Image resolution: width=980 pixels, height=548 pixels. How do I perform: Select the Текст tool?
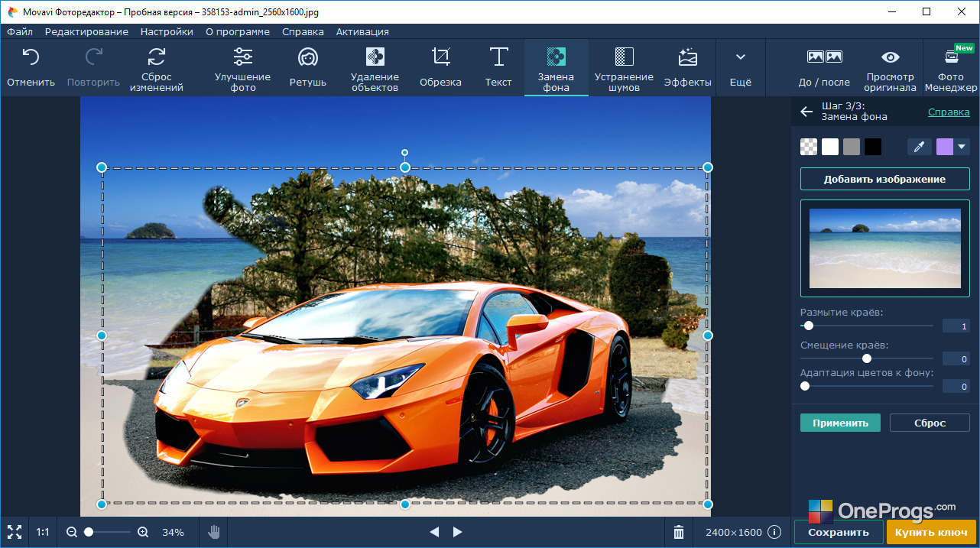coord(498,67)
